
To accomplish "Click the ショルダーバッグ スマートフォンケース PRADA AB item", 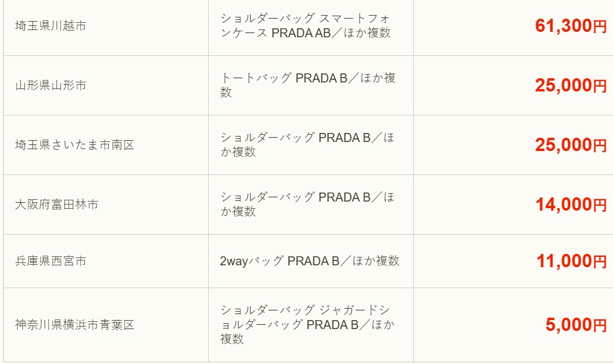I will (x=306, y=26).
